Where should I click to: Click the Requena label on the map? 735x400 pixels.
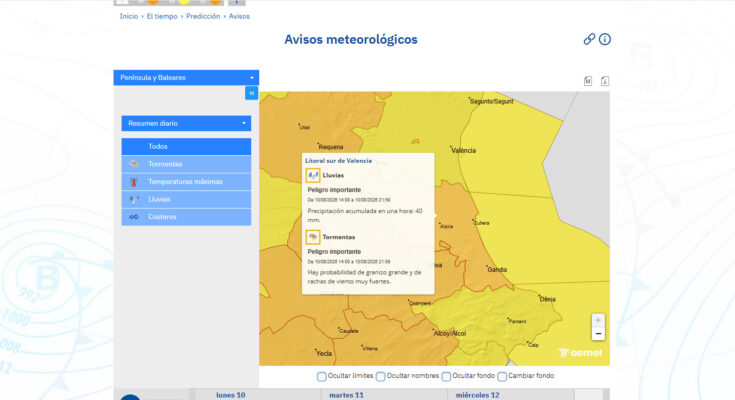click(331, 147)
